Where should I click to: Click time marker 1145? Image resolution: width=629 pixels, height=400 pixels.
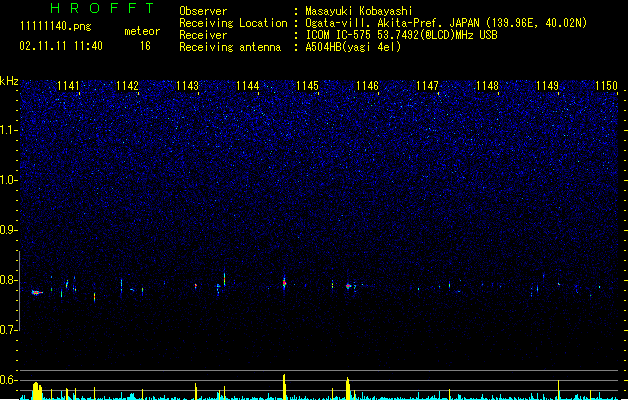click(307, 86)
